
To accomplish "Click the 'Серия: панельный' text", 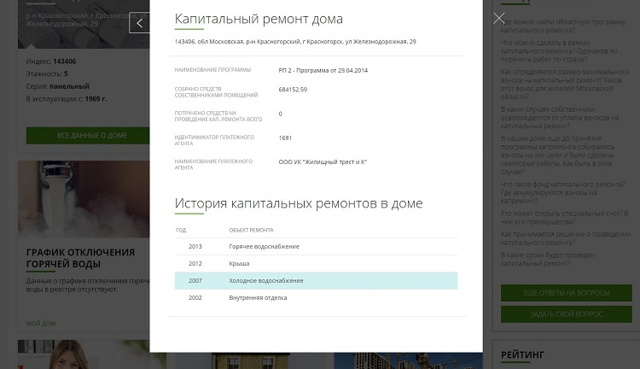I will click(x=58, y=87).
